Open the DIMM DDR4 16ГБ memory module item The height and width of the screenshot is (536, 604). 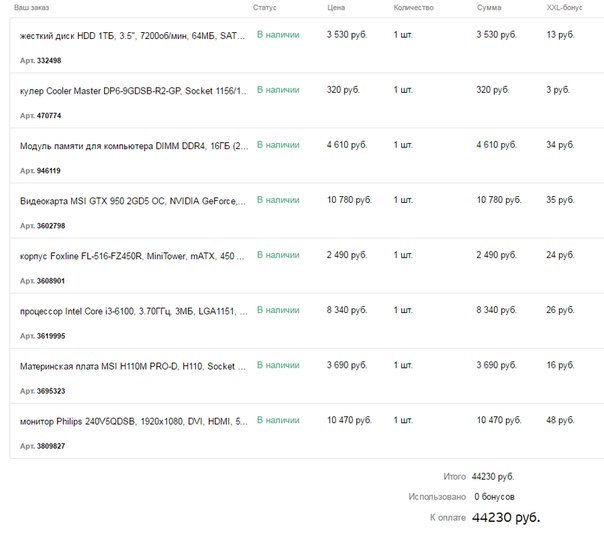coord(134,146)
